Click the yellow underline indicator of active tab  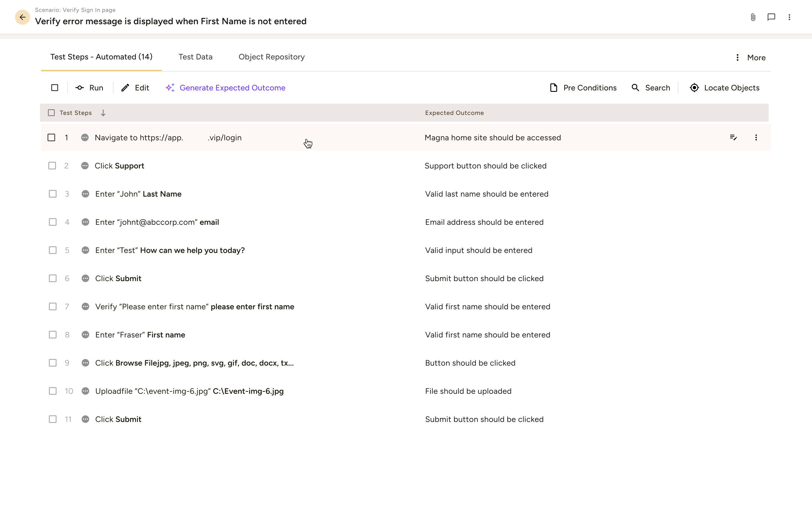tap(101, 71)
